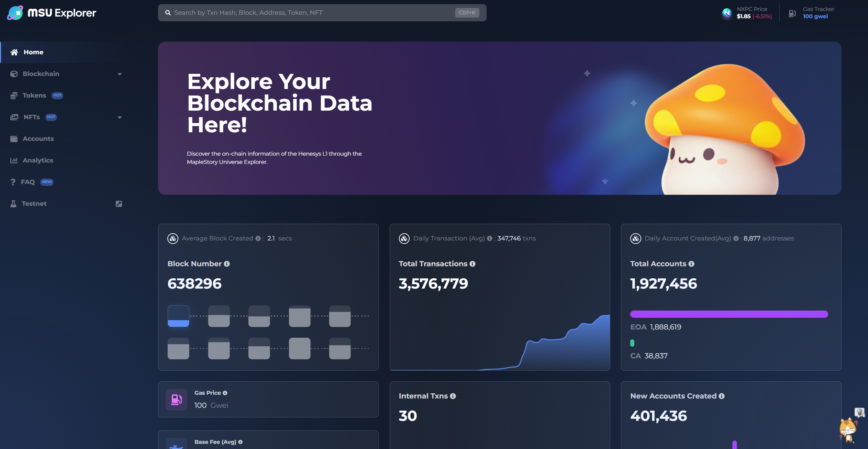Viewport: 868px width, 449px height.
Task: Click the Accounts wallet icon
Action: click(14, 139)
